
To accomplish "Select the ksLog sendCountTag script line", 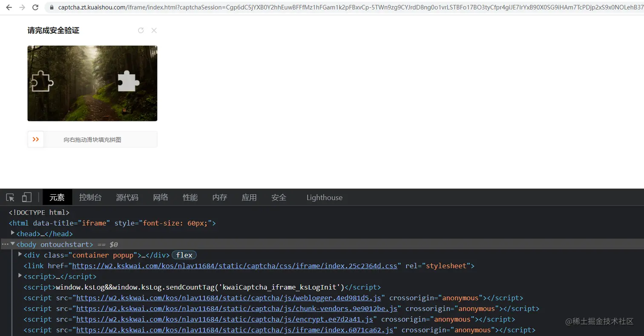I will pyautogui.click(x=202, y=287).
